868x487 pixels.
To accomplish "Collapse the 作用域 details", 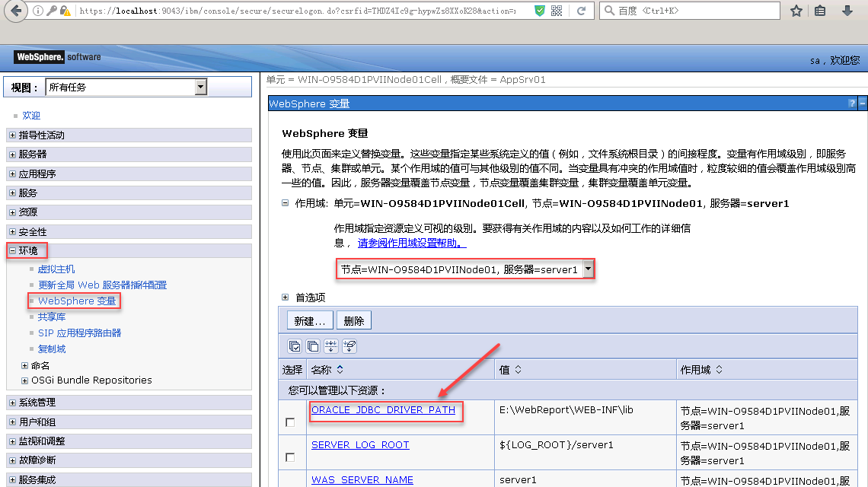I will point(285,203).
